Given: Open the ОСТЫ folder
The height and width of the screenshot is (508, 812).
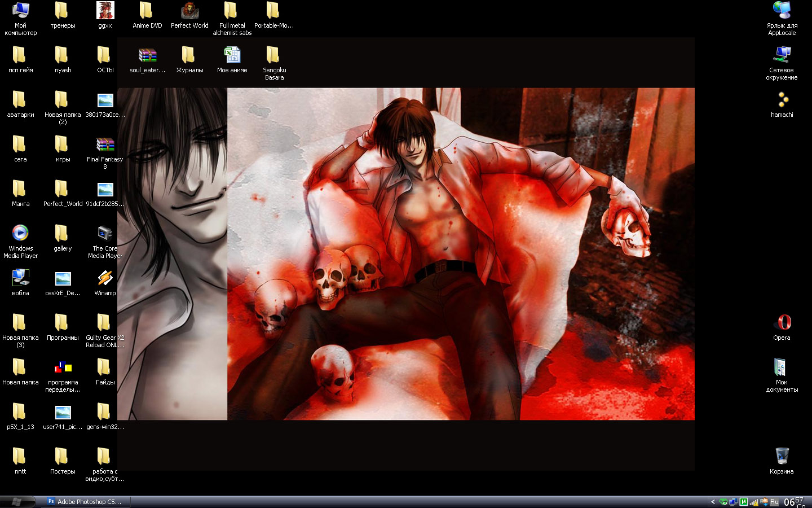Looking at the screenshot, I should (105, 60).
